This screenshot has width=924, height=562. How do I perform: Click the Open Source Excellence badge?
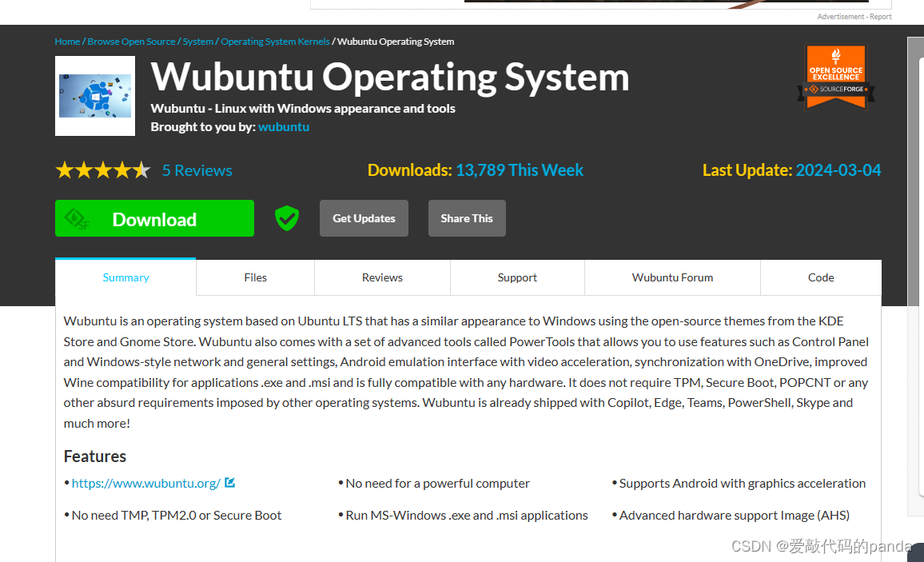click(835, 76)
